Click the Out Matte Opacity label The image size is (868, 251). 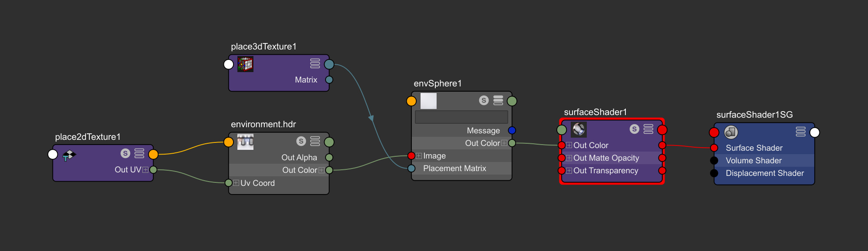(x=606, y=158)
